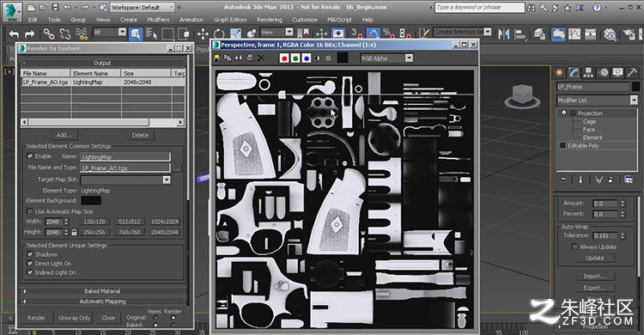
Task: Click the Align tool icon
Action: (x=520, y=33)
